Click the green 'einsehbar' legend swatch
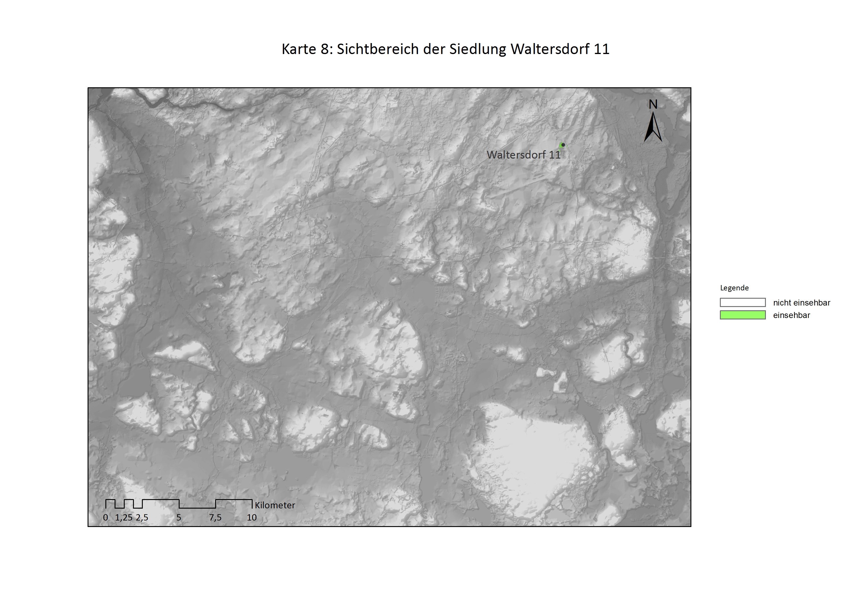 pos(742,315)
